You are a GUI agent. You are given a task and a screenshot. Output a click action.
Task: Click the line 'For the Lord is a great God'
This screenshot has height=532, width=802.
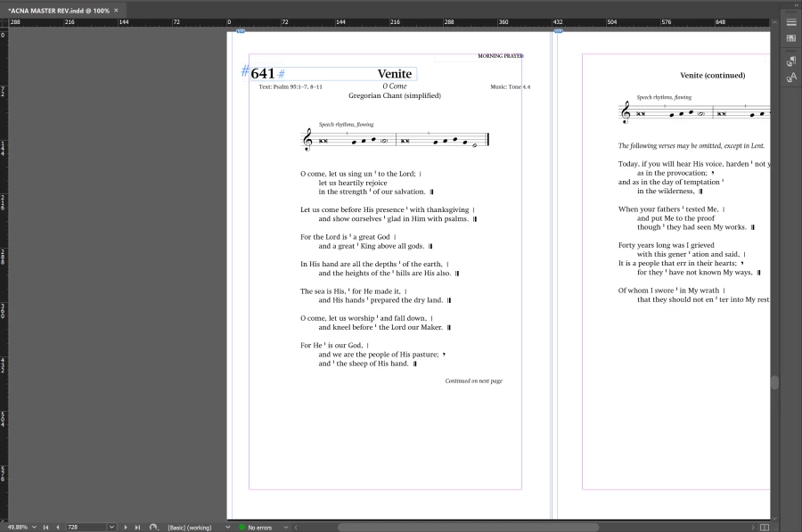tap(348, 237)
